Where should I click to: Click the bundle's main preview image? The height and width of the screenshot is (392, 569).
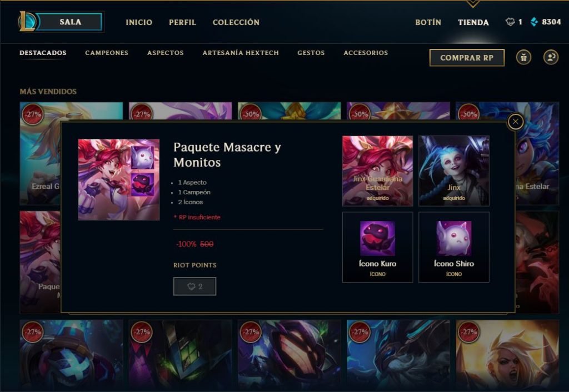[x=119, y=179]
